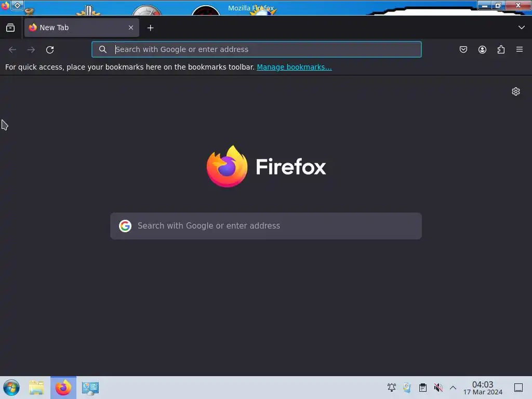Open the Manage bookmarks link
The height and width of the screenshot is (399, 532).
[x=294, y=67]
